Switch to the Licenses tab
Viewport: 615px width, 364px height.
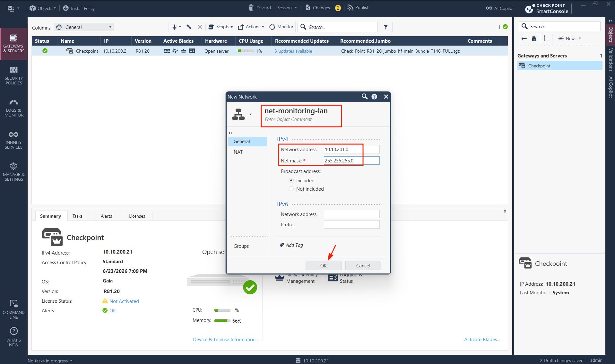(x=137, y=216)
